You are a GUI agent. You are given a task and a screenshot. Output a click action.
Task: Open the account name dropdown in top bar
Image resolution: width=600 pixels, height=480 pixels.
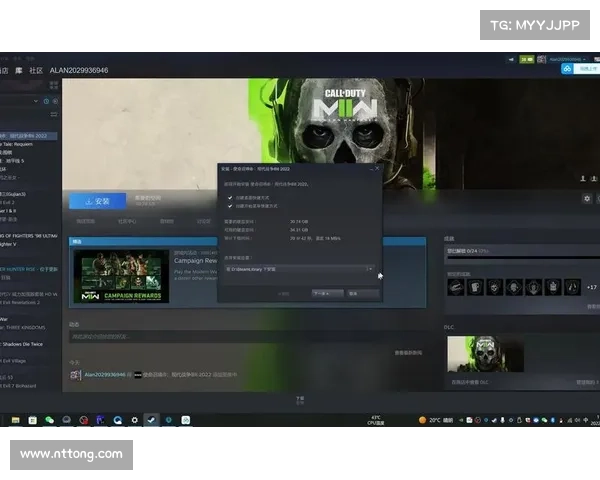pyautogui.click(x=568, y=59)
